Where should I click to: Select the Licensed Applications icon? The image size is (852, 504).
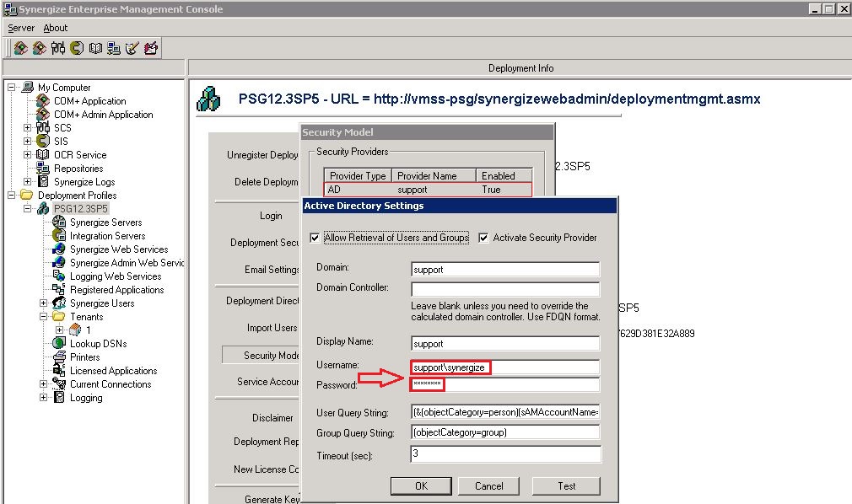point(59,370)
